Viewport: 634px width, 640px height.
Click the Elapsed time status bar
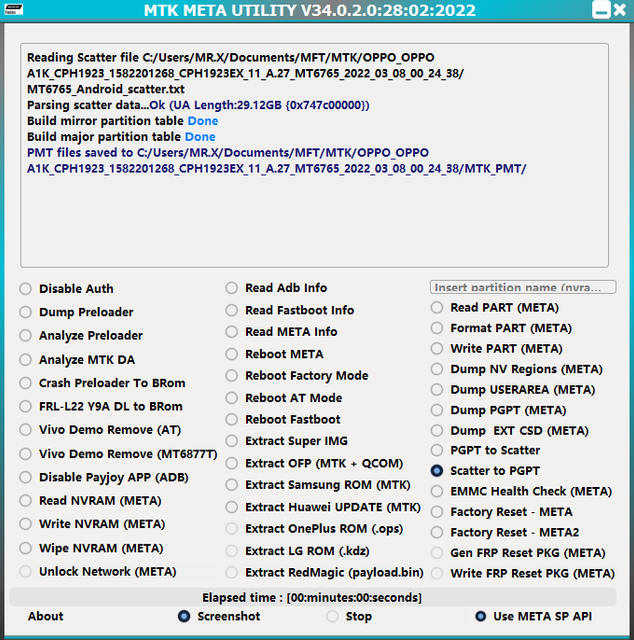312,597
